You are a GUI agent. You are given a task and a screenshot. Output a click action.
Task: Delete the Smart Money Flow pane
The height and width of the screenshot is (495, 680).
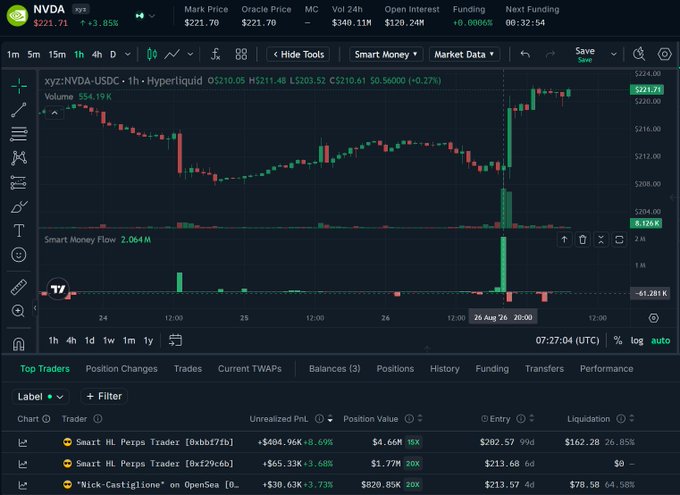tap(583, 239)
